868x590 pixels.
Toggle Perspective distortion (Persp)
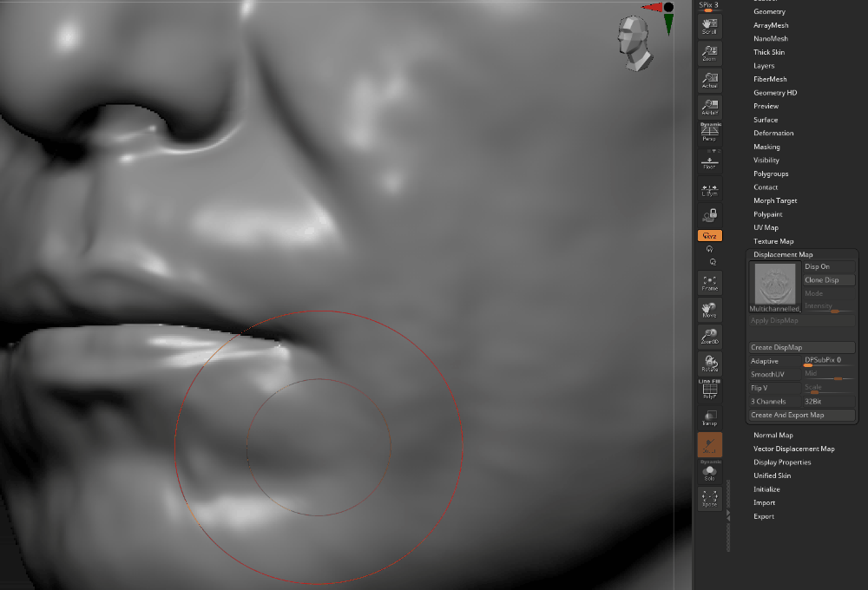tap(709, 133)
